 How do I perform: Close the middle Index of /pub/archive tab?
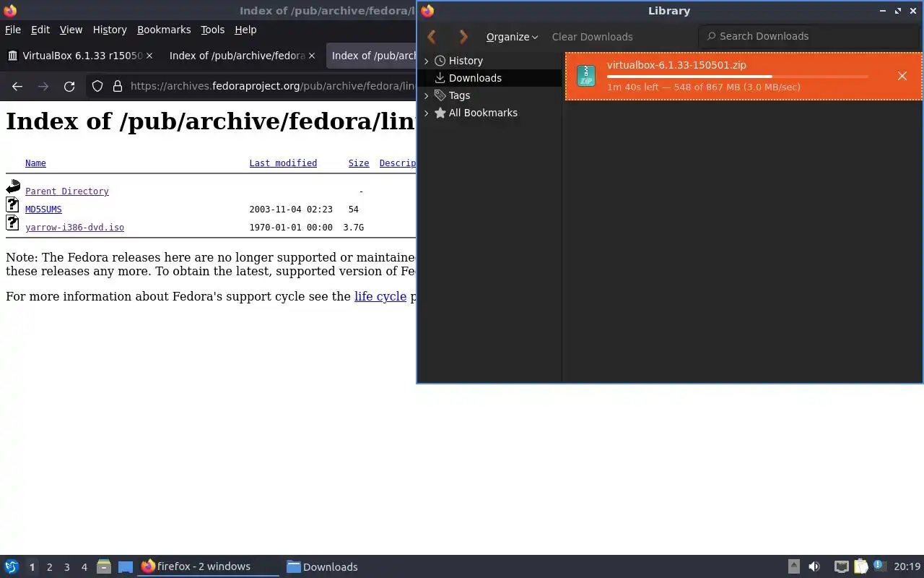312,56
